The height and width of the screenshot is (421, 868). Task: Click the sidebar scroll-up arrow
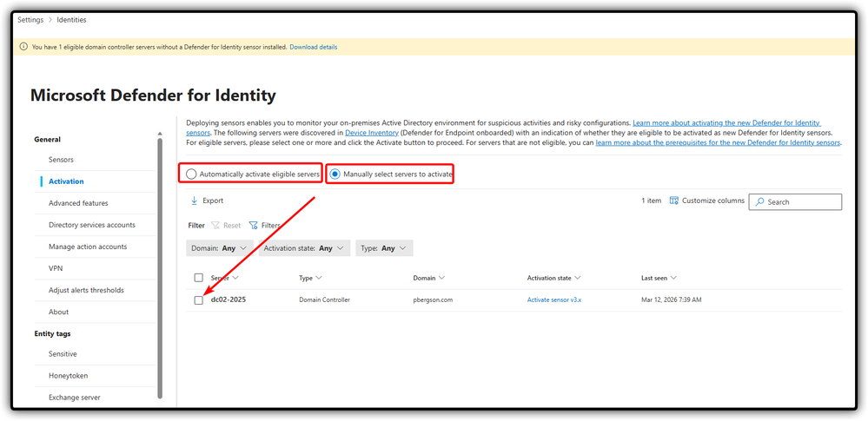click(x=160, y=134)
